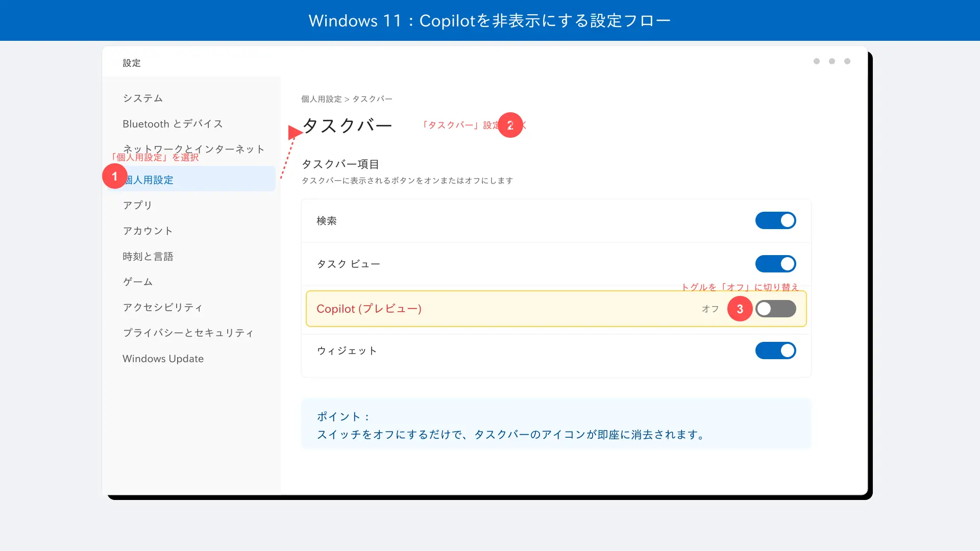Click the タスクバー項目 section heading
Viewport: 980px width, 551px height.
tap(340, 164)
